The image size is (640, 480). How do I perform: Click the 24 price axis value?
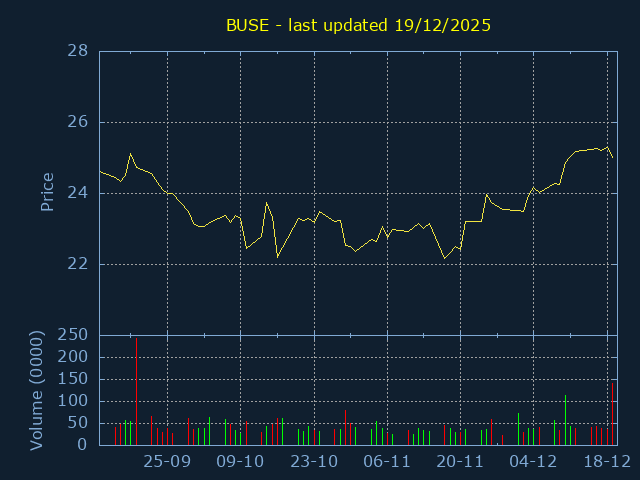(77, 193)
